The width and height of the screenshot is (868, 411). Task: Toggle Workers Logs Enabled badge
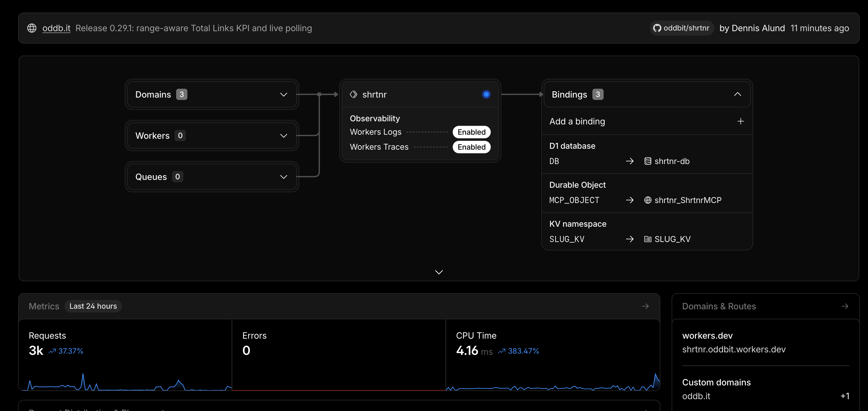(471, 132)
